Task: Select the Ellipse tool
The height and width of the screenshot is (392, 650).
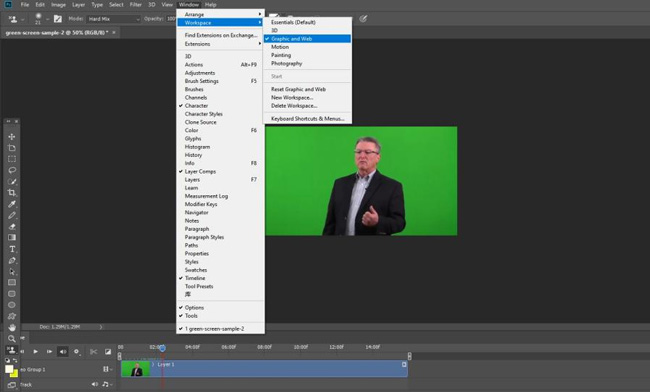Action: click(12, 305)
